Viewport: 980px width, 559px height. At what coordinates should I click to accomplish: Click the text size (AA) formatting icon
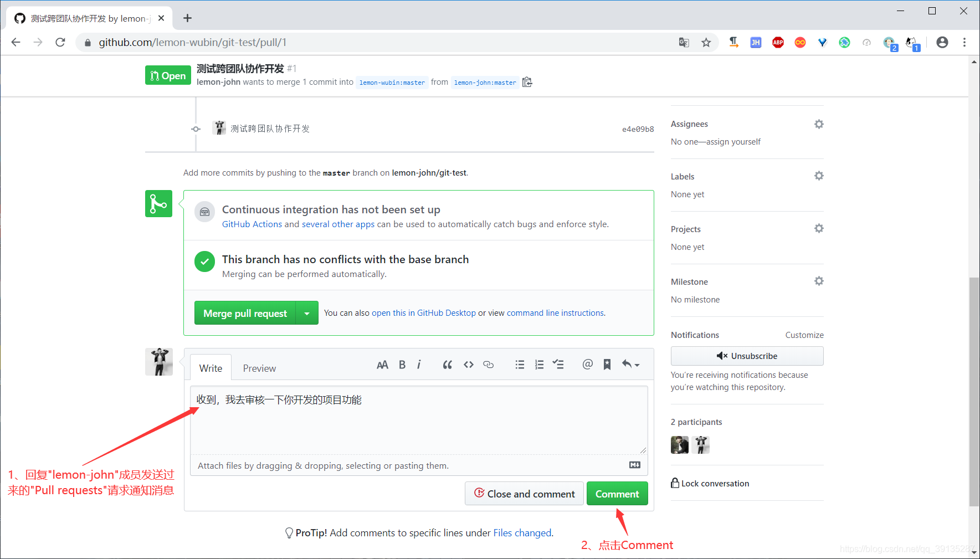[x=382, y=365]
